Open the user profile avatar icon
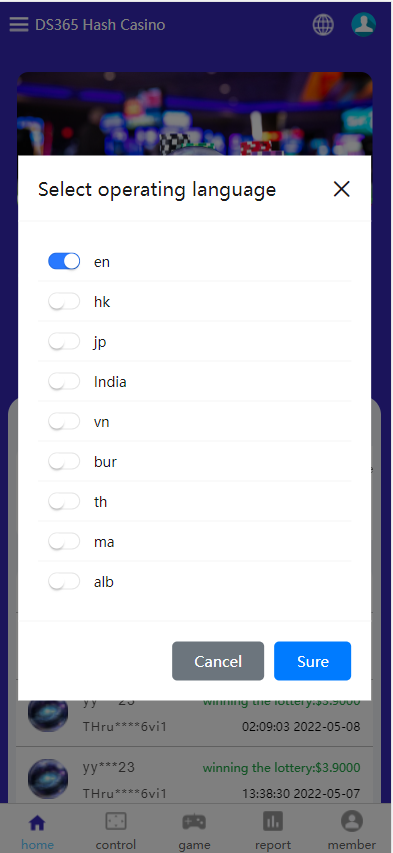Screen dimensions: 393x853 364,24
